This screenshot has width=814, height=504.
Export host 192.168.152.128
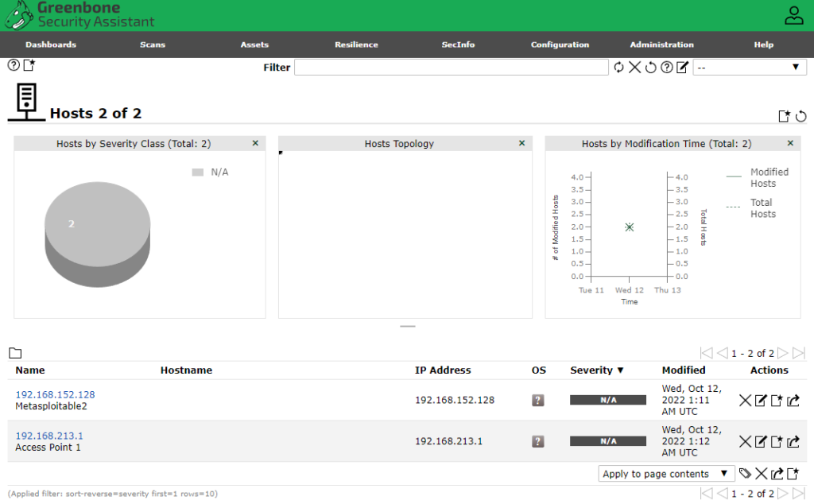[x=793, y=400]
